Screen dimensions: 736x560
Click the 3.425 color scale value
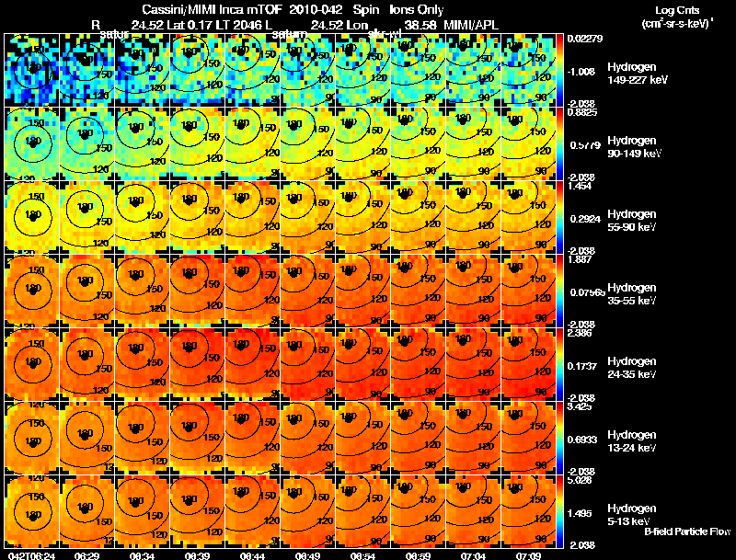[580, 406]
